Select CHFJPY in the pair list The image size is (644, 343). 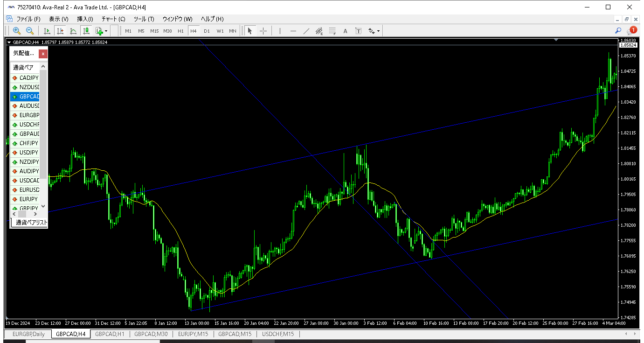pyautogui.click(x=25, y=143)
